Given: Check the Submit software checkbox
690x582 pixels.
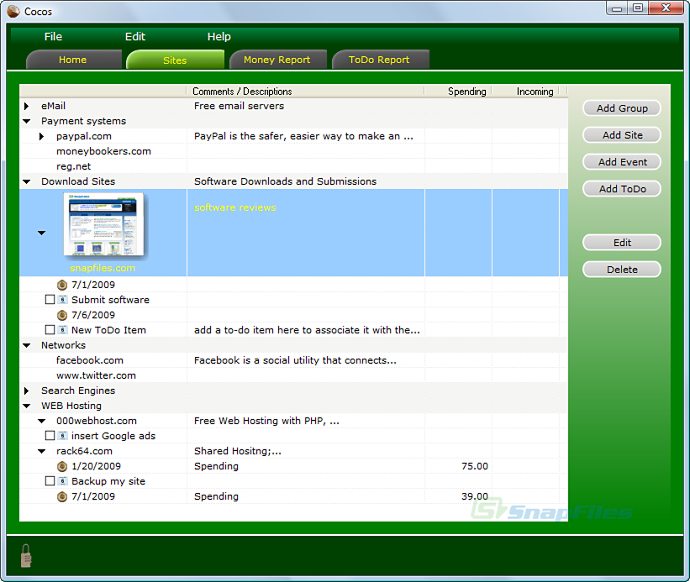Looking at the screenshot, I should (x=50, y=300).
